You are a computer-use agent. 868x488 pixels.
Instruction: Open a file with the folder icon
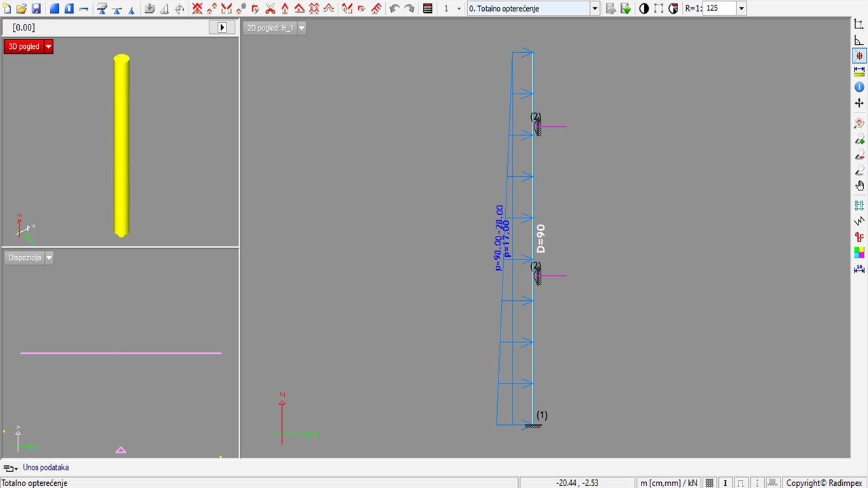click(x=22, y=9)
